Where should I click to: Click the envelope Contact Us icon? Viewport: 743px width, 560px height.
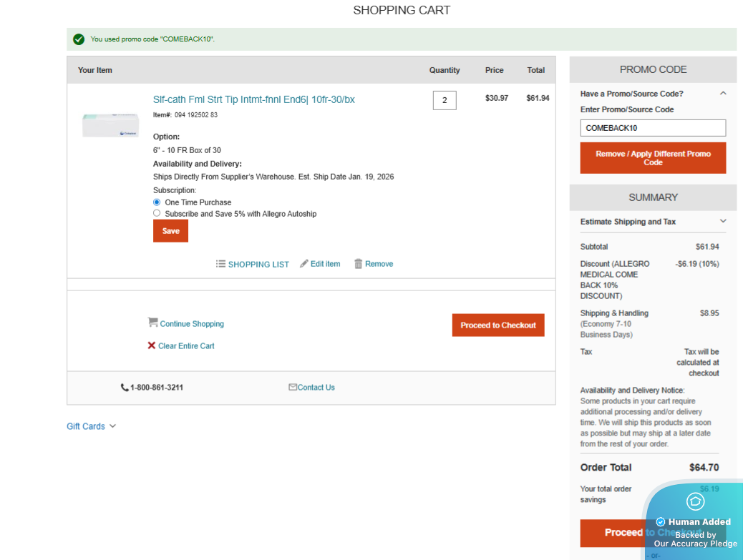(293, 387)
